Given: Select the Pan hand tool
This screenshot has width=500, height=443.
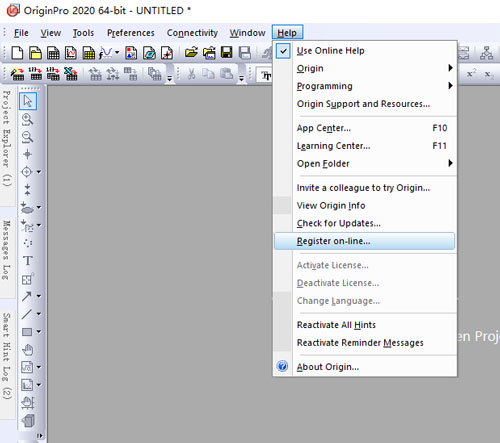Looking at the screenshot, I should pos(27,349).
